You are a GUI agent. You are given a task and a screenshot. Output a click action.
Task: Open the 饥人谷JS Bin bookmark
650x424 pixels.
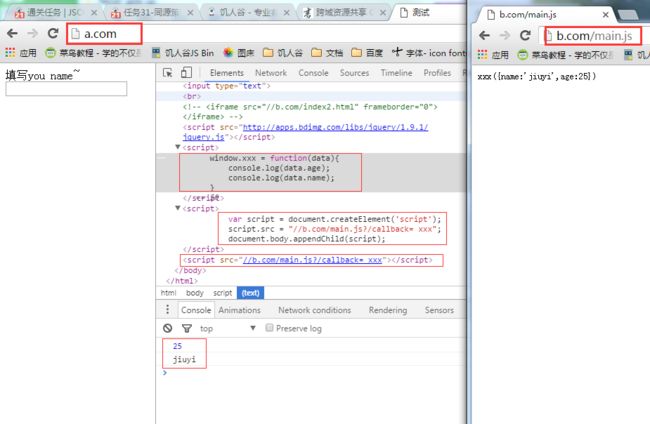click(183, 53)
